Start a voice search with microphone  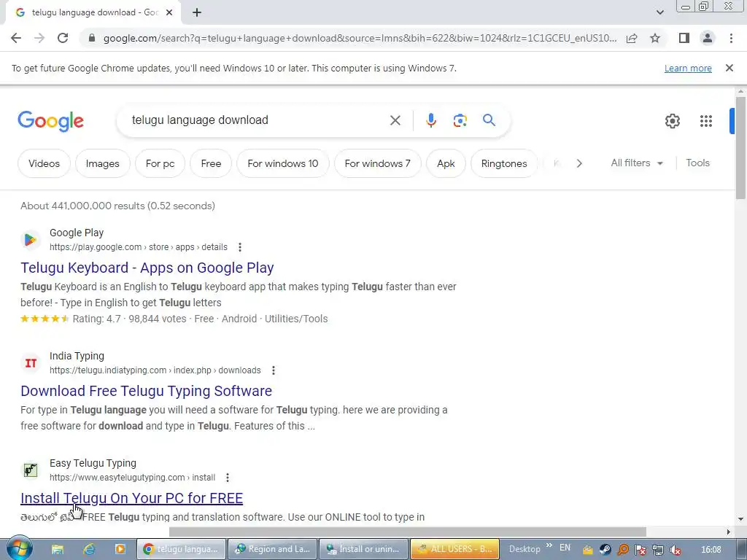click(x=431, y=120)
